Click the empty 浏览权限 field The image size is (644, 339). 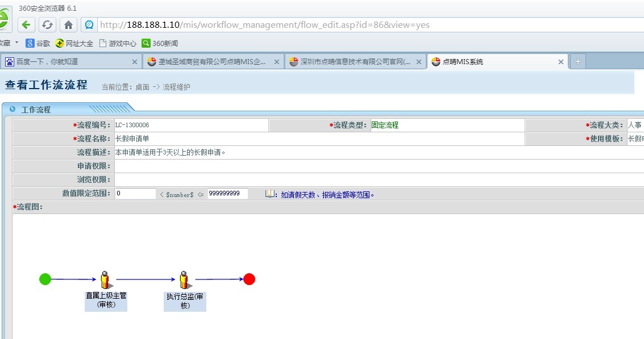tap(379, 179)
